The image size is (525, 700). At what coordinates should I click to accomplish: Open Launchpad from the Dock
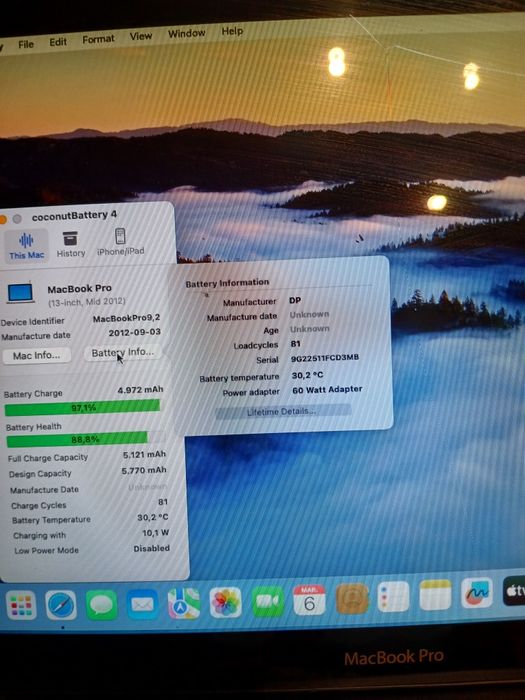(21, 605)
